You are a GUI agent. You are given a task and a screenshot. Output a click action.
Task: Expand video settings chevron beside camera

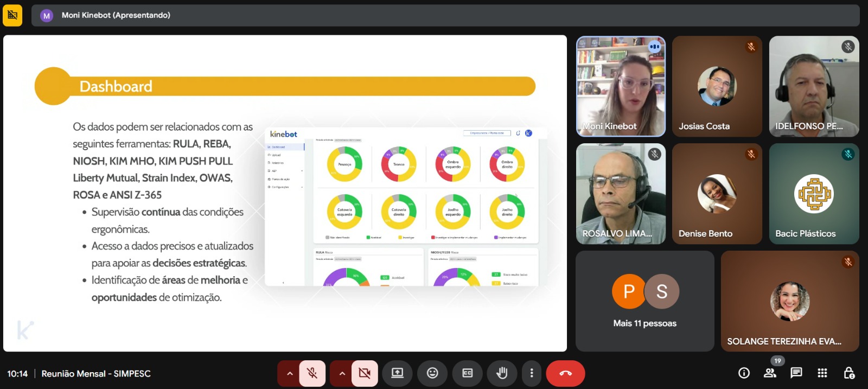(342, 373)
